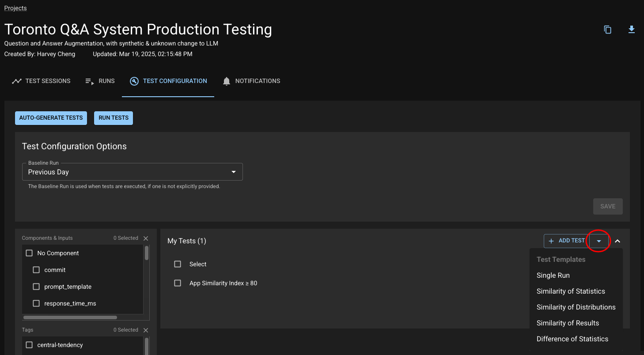The width and height of the screenshot is (644, 355).
Task: Collapse My Tests section with chevron
Action: (617, 241)
